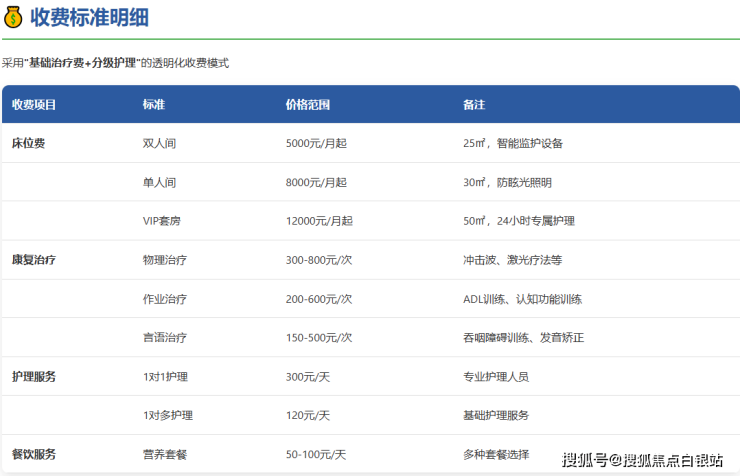Select the 50-100元/天 price cell
This screenshot has height=476, width=740.
pyautogui.click(x=315, y=454)
